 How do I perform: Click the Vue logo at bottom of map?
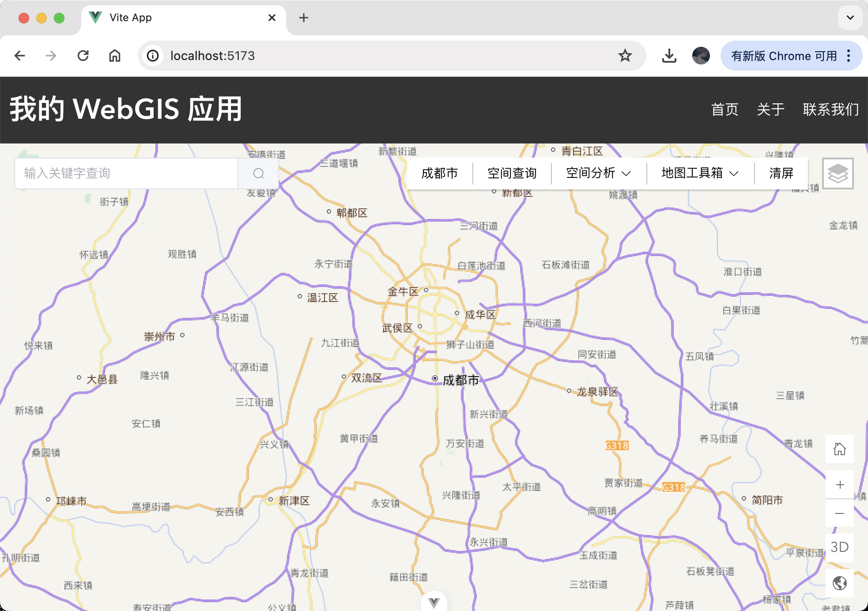434,603
